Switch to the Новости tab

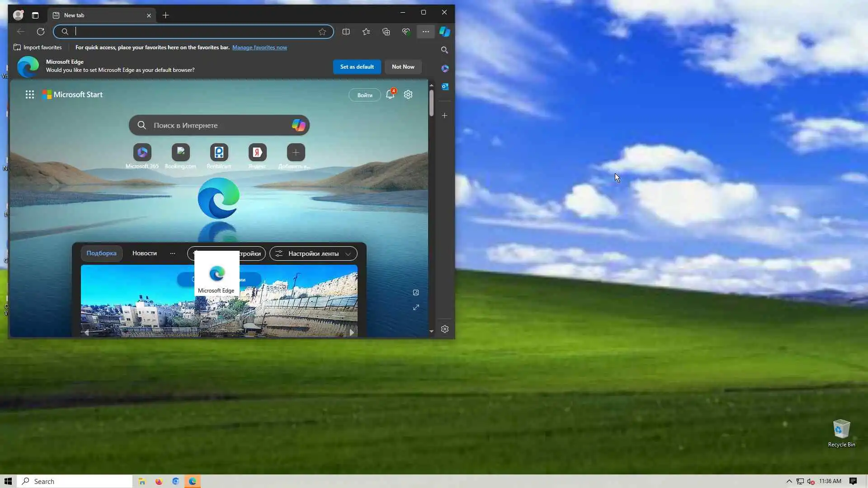tap(144, 253)
